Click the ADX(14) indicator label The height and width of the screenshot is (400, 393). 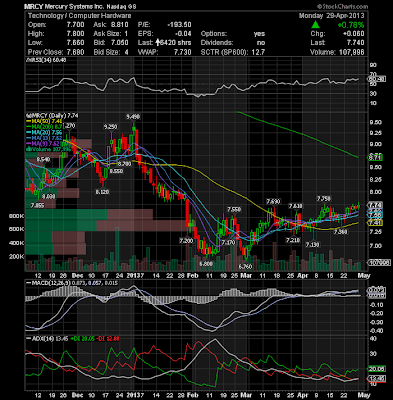coord(40,338)
